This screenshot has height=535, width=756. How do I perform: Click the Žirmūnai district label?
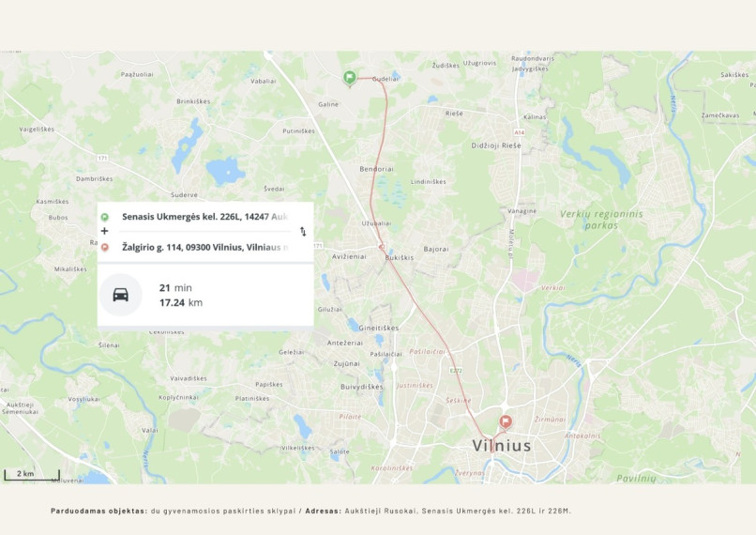[x=551, y=420]
